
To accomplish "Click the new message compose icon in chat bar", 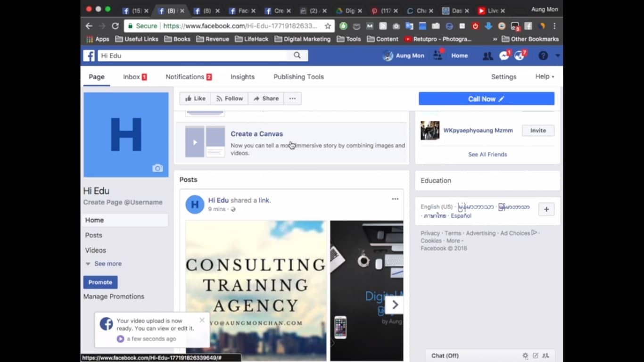I will point(536,356).
